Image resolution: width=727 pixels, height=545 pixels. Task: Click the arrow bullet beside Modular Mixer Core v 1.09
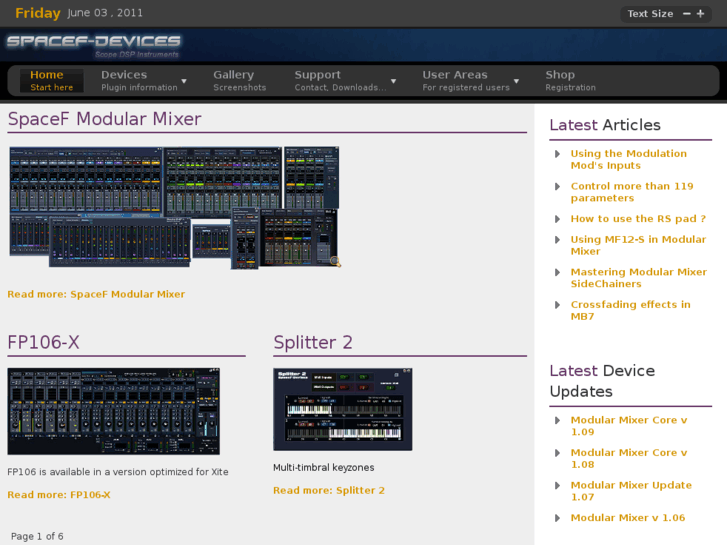tap(557, 420)
